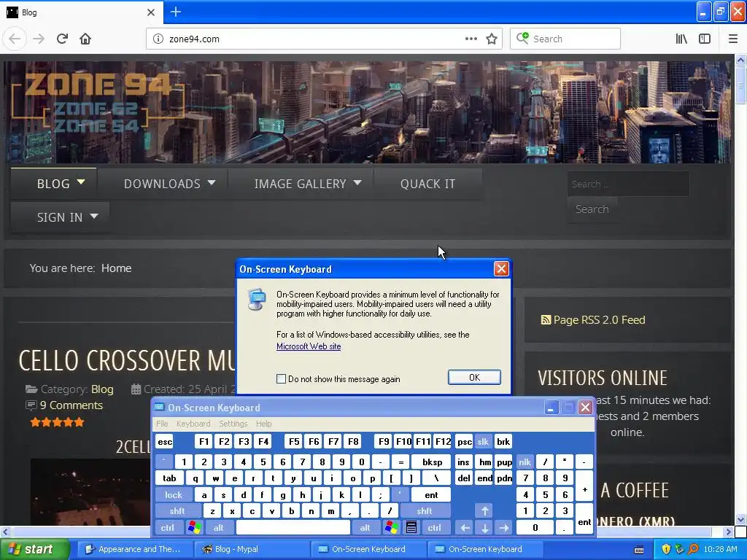The height and width of the screenshot is (560, 747).
Task: Click the esc key on keyboard
Action: click(165, 441)
